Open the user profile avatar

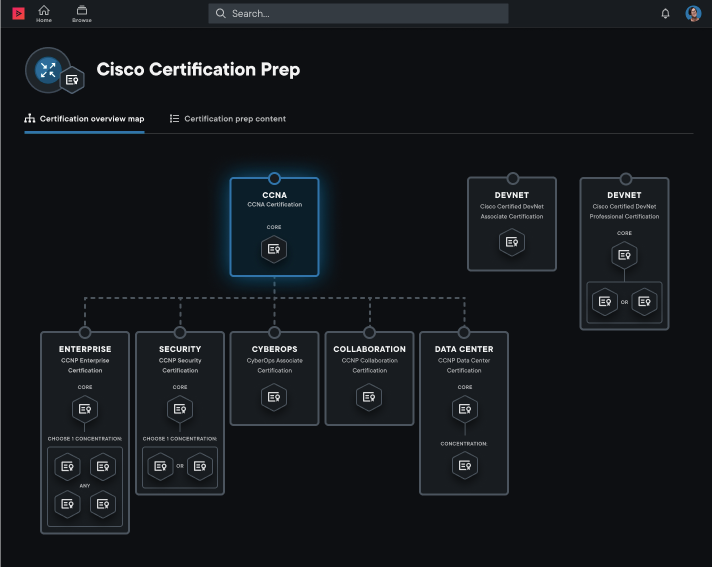pos(693,14)
